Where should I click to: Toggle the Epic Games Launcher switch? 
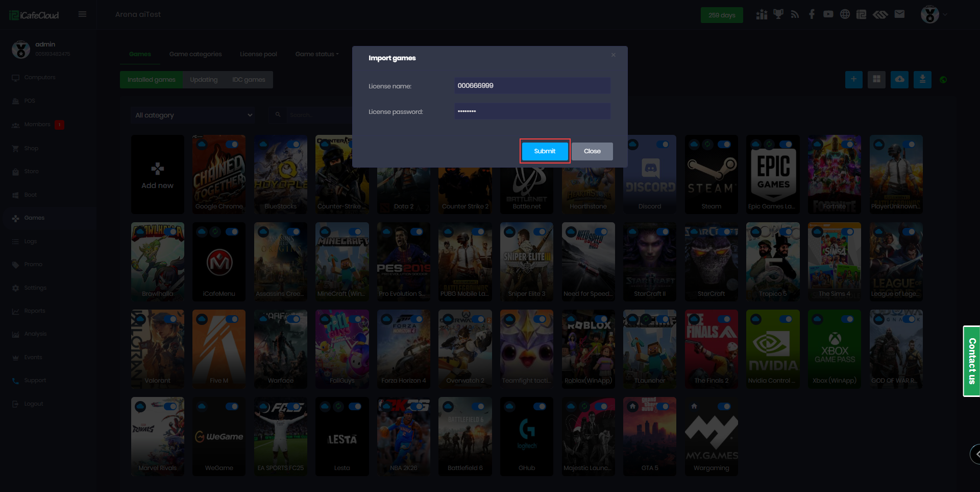786,145
